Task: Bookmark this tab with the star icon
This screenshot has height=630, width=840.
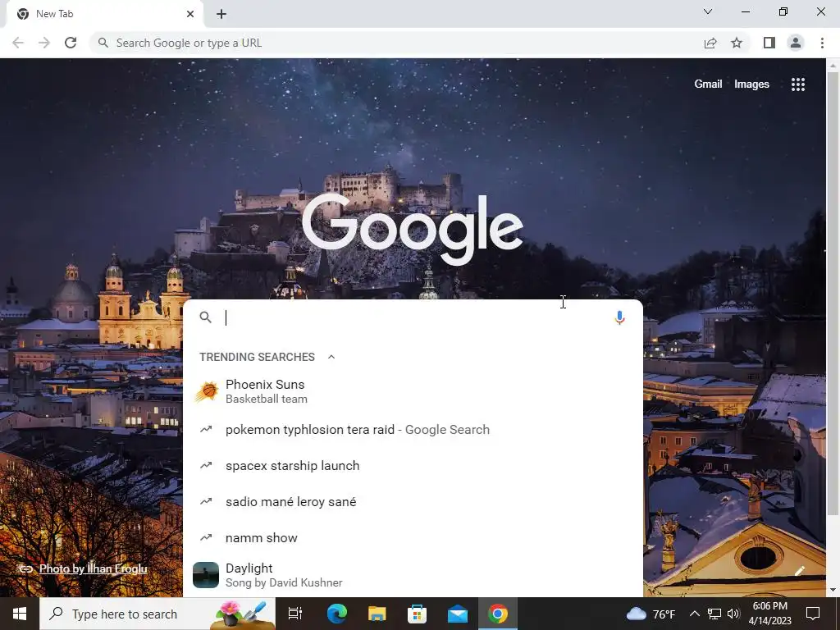Action: click(x=737, y=43)
